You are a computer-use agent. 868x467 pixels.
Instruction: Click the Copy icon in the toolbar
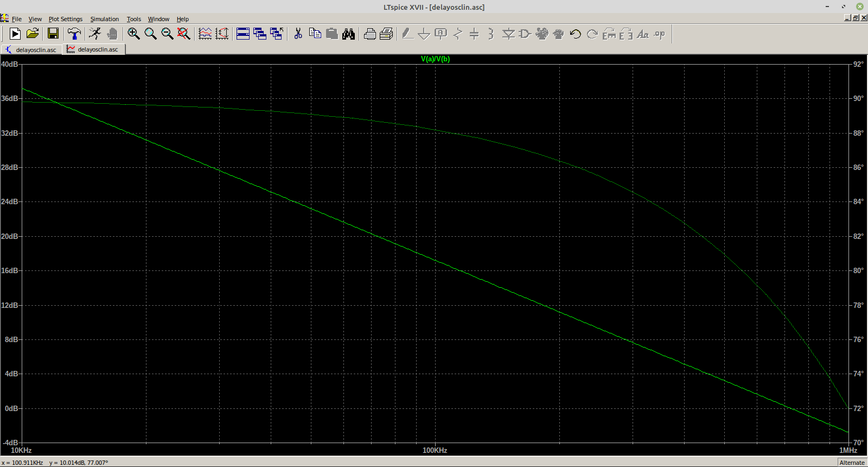click(x=315, y=34)
